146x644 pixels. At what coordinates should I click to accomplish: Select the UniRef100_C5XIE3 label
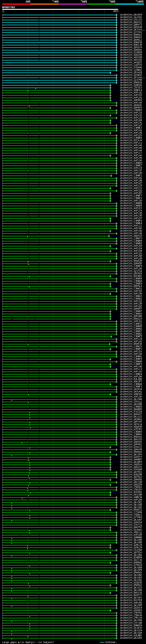131,87
